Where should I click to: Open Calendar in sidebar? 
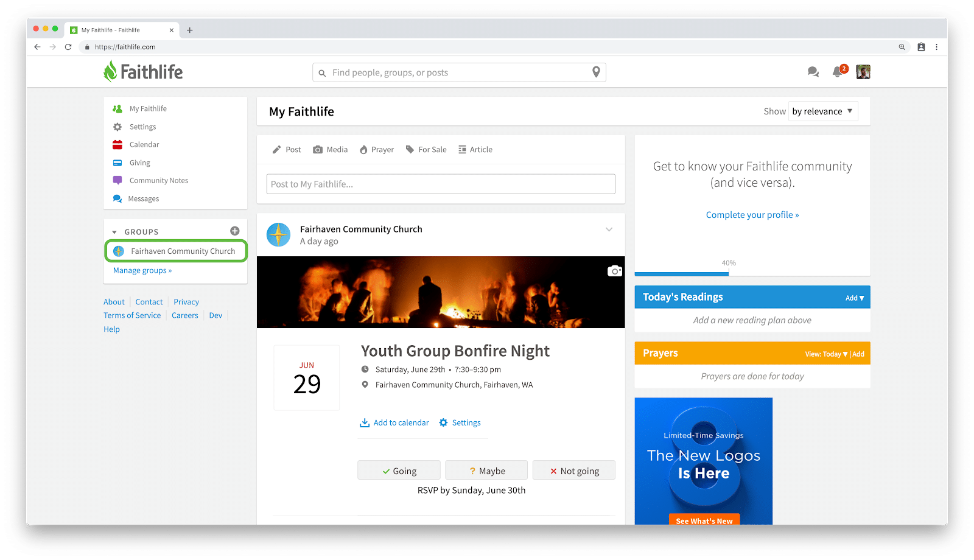pos(144,144)
